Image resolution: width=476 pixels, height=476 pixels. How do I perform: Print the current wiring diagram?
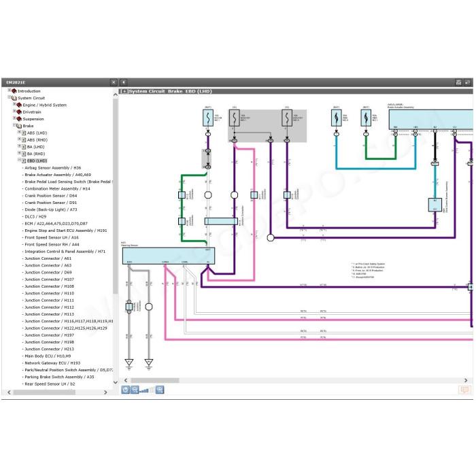pyautogui.click(x=458, y=82)
